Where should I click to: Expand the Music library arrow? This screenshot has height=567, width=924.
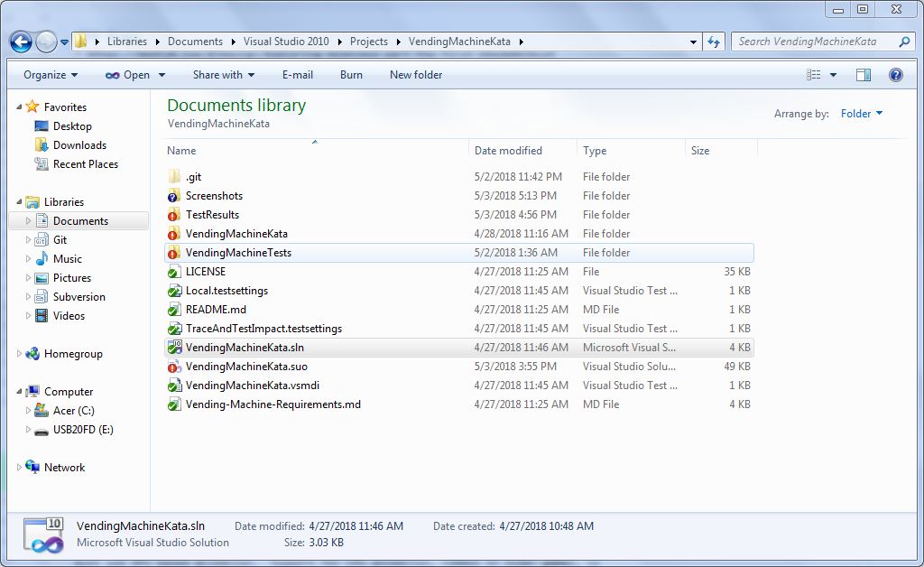[28, 259]
